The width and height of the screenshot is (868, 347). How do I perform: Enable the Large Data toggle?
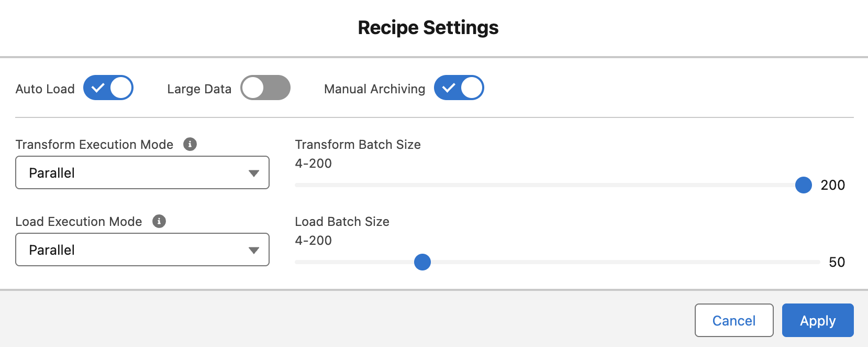(265, 88)
